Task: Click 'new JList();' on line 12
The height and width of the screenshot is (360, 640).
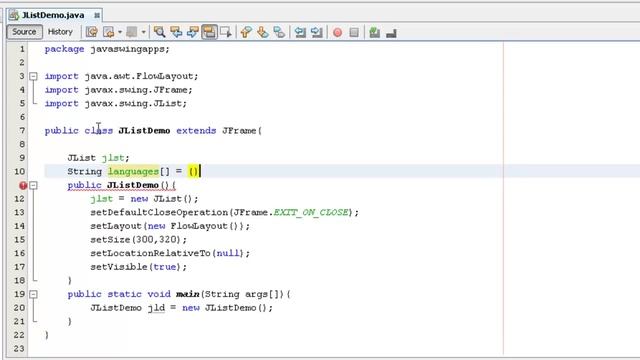Action: point(164,199)
